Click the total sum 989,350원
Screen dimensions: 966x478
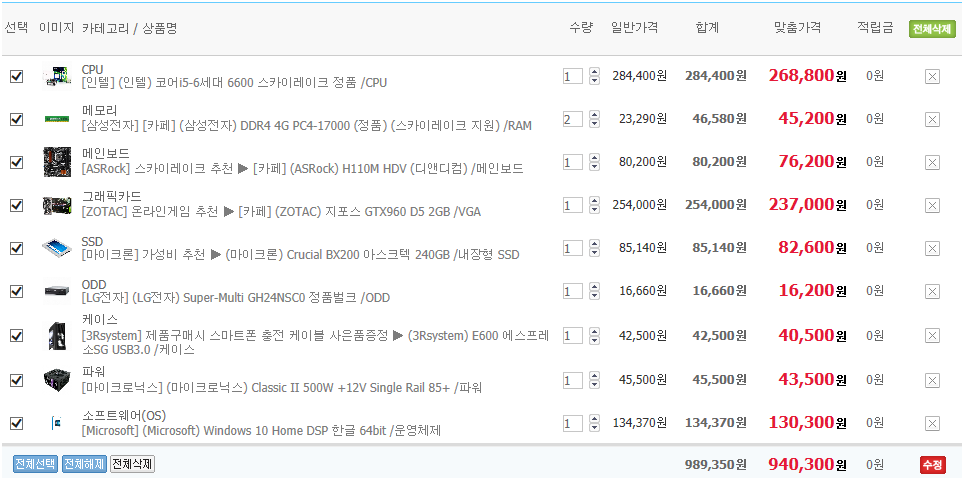coord(716,464)
